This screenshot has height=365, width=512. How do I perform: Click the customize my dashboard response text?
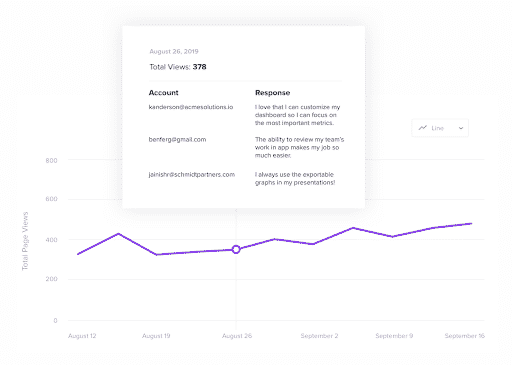297,115
